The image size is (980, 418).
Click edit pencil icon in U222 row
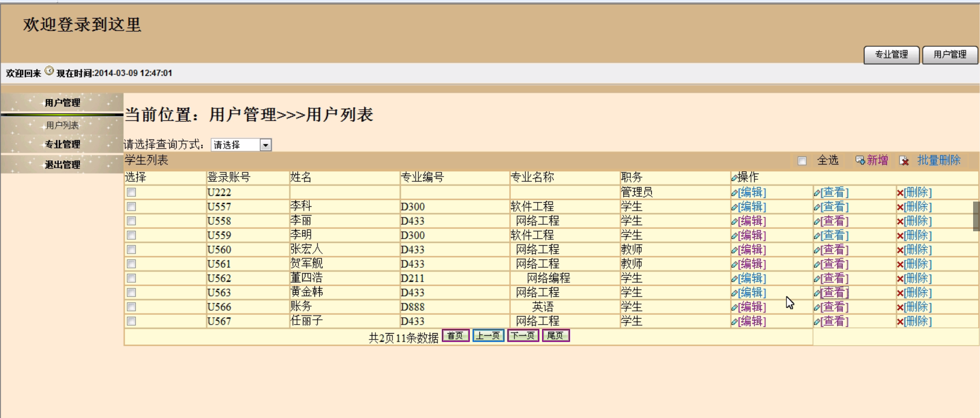tap(734, 193)
